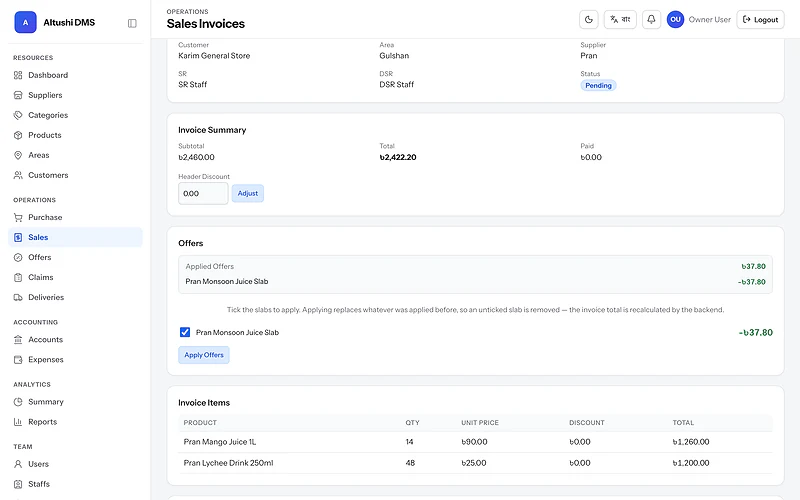Click the Summary pie chart icon
The height and width of the screenshot is (500, 800).
click(x=18, y=402)
